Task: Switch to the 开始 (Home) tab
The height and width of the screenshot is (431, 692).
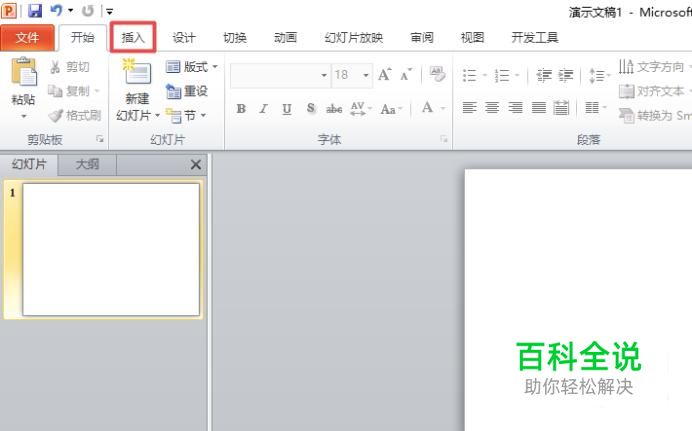Action: click(83, 37)
